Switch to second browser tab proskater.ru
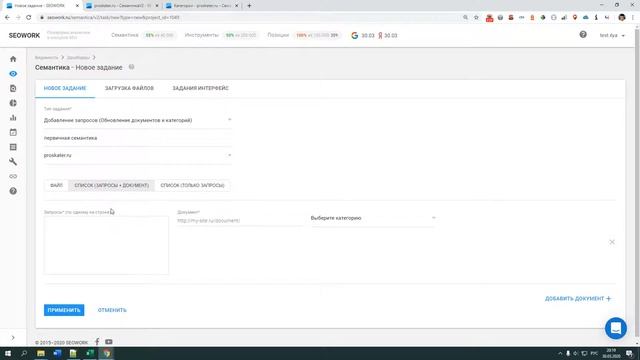 coord(122,6)
